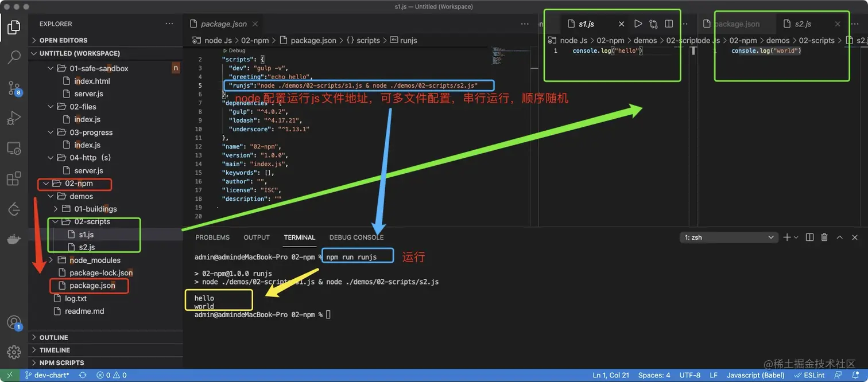868x382 pixels.
Task: Click the synchronize changes icon in status bar
Action: point(83,375)
